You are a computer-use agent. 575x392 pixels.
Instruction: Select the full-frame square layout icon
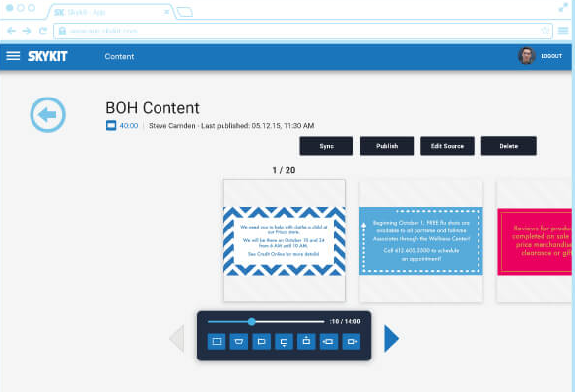(x=217, y=342)
